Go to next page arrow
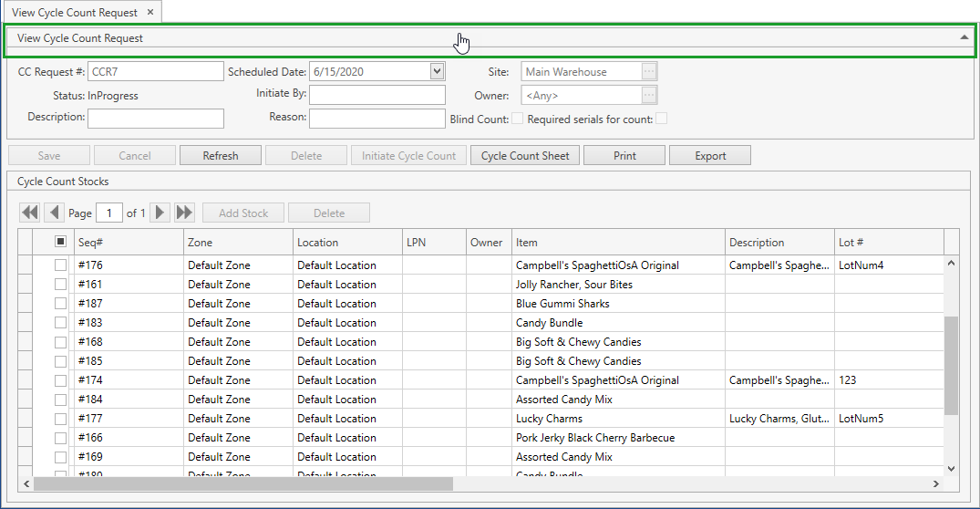Screen dimensions: 980x509 [x=160, y=213]
